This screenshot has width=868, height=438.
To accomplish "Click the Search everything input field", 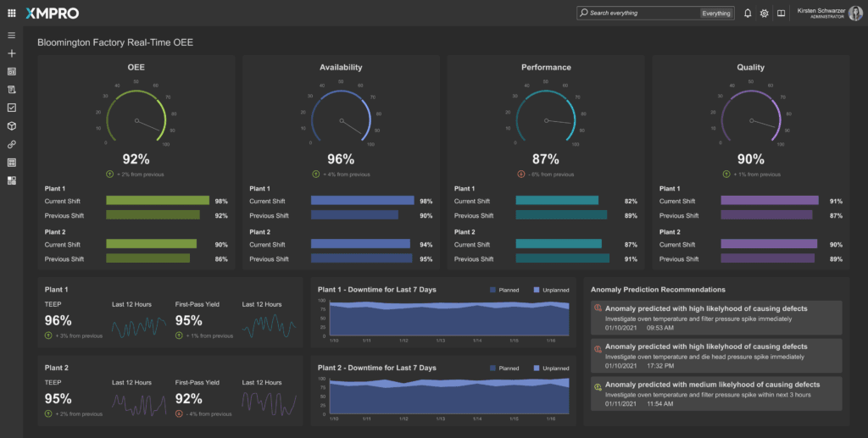I will pos(640,14).
